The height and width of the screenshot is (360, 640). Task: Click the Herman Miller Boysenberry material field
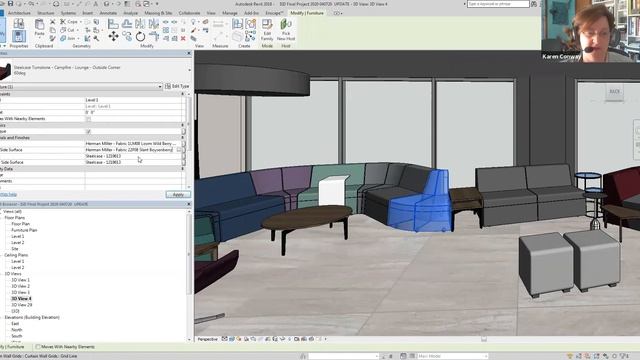tap(130, 150)
